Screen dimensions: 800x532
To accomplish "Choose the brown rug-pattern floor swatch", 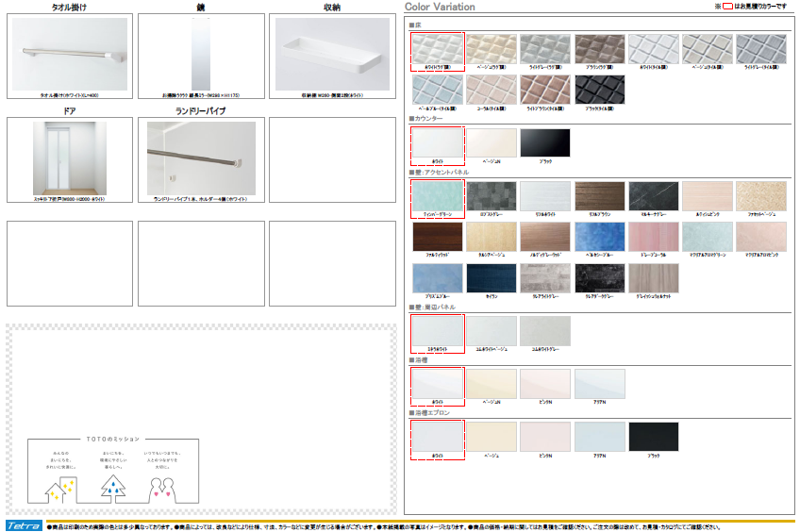I will coord(600,49).
